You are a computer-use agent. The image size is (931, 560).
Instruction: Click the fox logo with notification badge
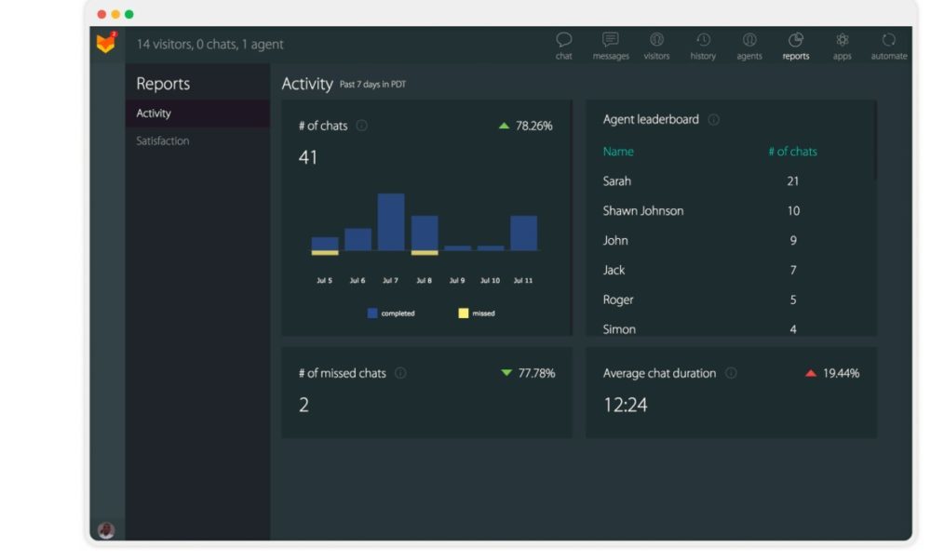[106, 43]
